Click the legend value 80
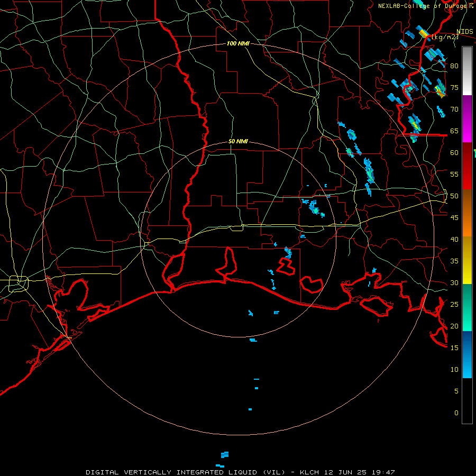The height and width of the screenshot is (476, 476). point(454,66)
